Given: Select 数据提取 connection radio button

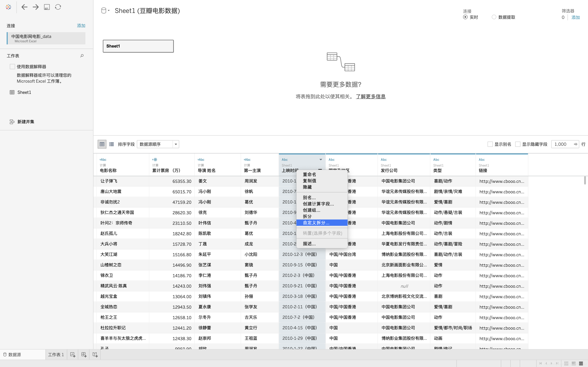Looking at the screenshot, I should [494, 17].
